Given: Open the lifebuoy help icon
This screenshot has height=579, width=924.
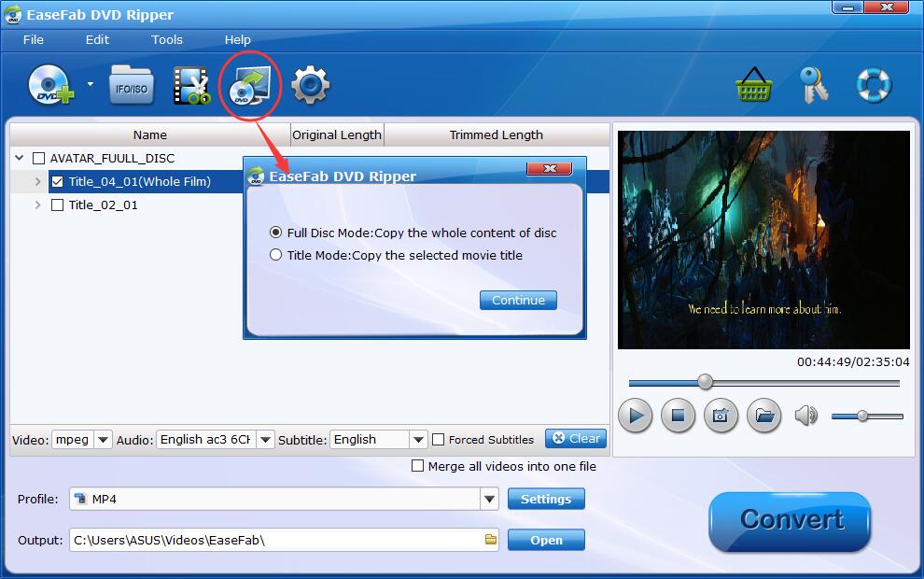Looking at the screenshot, I should 874,85.
